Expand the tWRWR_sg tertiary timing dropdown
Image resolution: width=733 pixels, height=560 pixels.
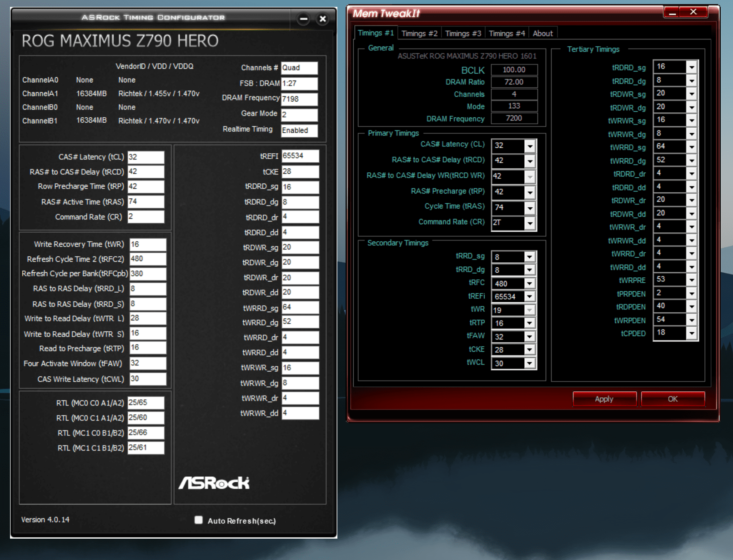[692, 120]
